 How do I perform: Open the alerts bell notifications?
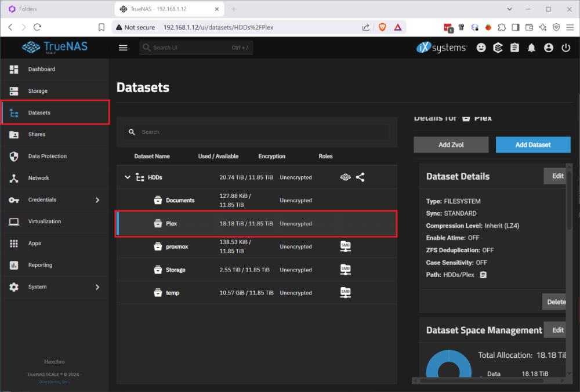click(531, 48)
